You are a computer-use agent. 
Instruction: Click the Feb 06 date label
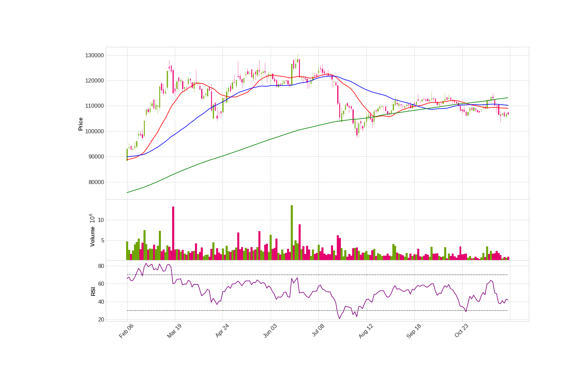(x=126, y=331)
